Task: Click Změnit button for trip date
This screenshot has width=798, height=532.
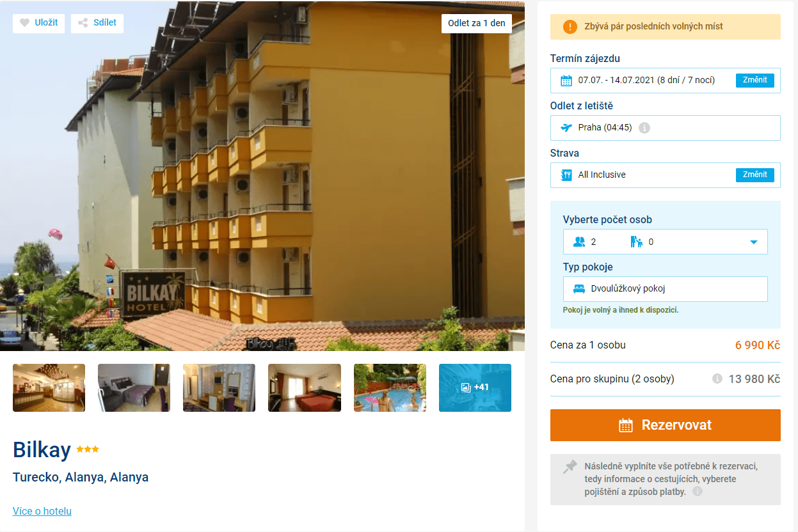Action: coord(755,81)
